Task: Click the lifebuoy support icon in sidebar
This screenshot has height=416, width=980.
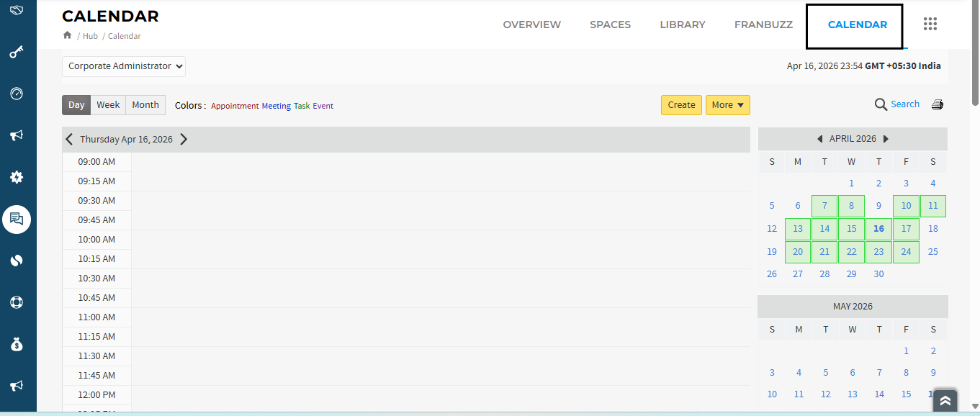Action: [x=17, y=302]
